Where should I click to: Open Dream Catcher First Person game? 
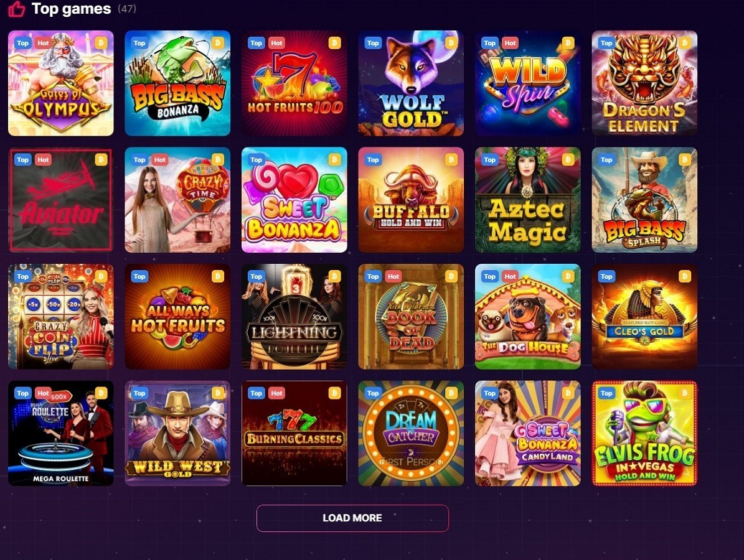click(411, 434)
